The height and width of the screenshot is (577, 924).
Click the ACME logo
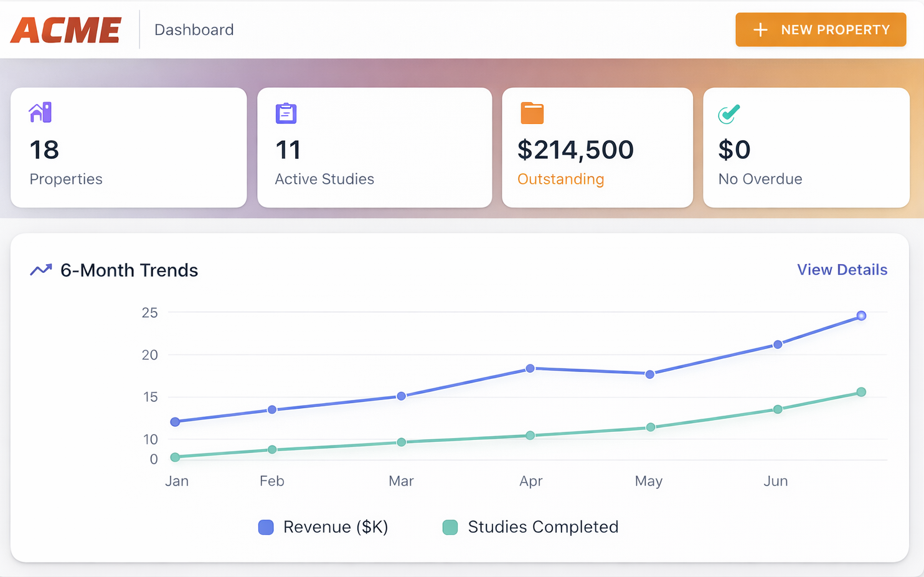(66, 29)
